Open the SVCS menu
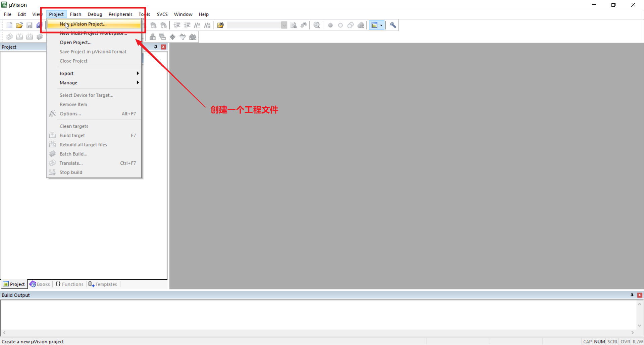Image resolution: width=644 pixels, height=345 pixels. click(x=162, y=14)
